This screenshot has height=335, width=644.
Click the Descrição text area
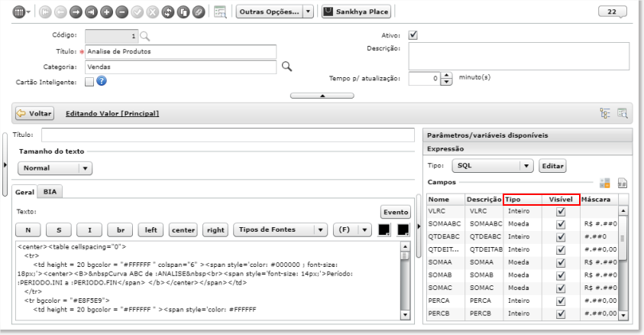pyautogui.click(x=519, y=57)
